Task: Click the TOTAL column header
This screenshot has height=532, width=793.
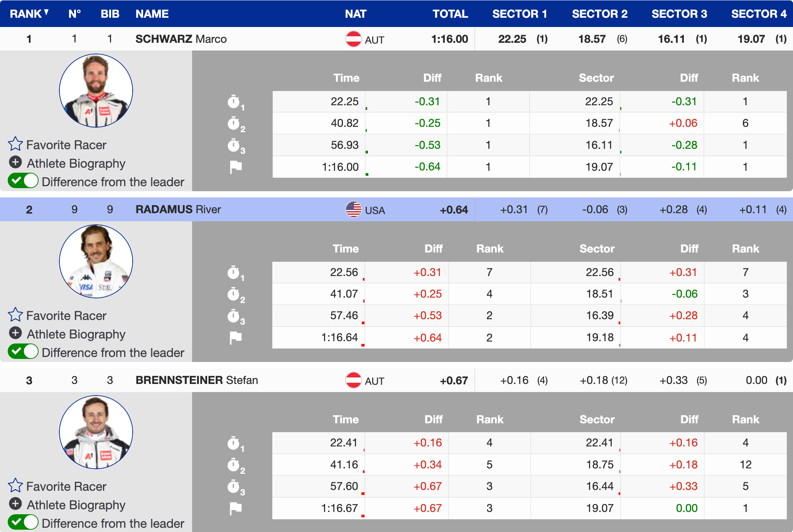Action: (450, 14)
